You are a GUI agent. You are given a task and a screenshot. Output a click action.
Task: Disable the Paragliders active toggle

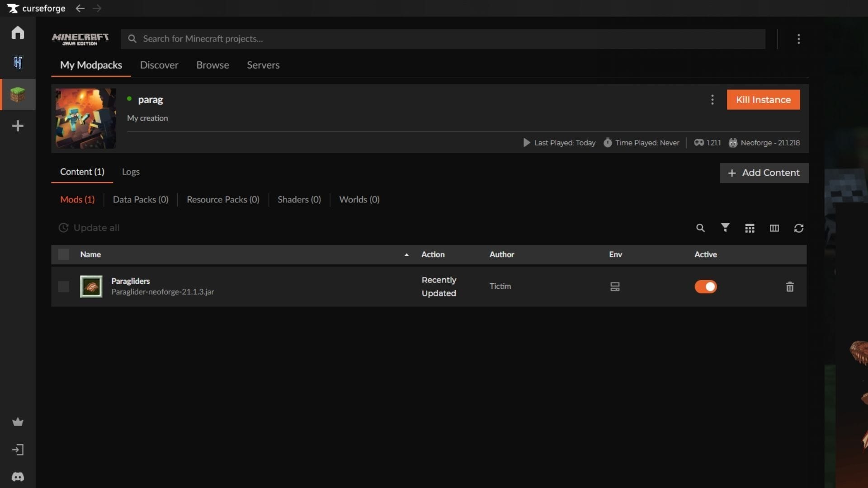point(706,287)
